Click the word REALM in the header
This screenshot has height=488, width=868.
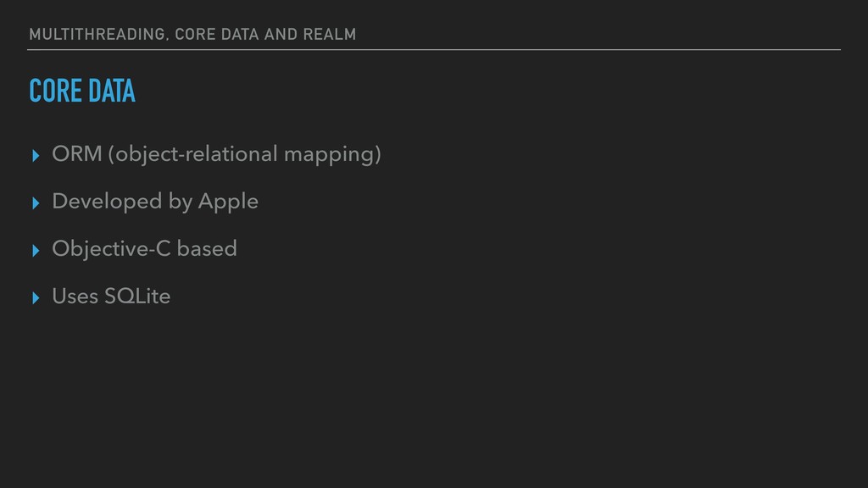coord(330,34)
